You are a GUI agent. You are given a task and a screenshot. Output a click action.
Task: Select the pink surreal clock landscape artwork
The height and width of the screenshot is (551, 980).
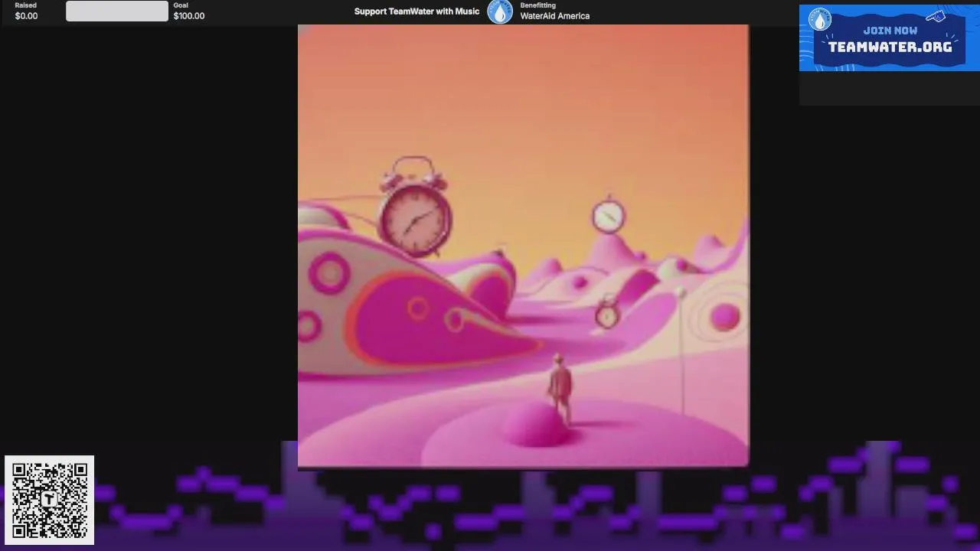[x=523, y=246]
